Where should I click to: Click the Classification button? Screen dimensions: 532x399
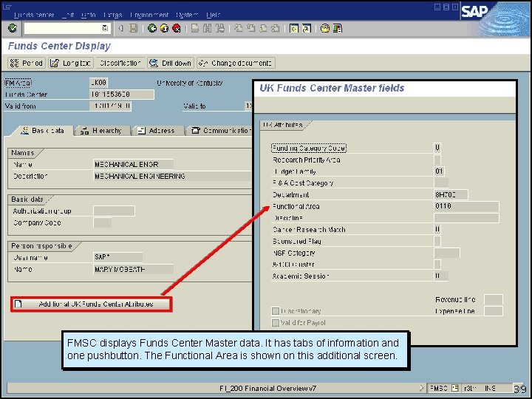pyautogui.click(x=120, y=63)
